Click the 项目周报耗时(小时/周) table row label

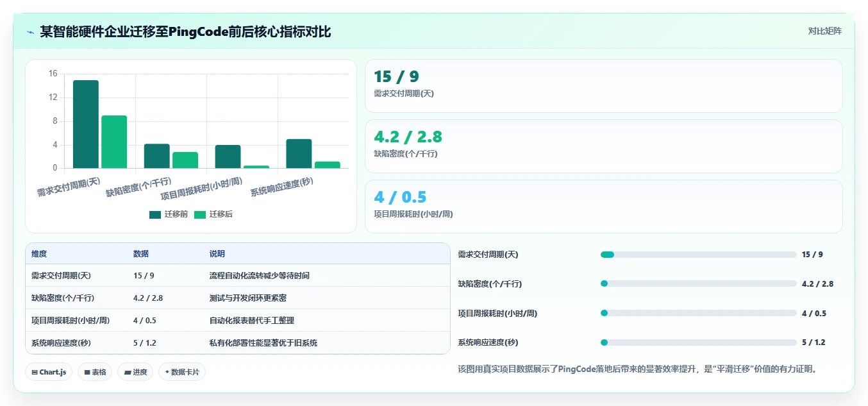point(71,321)
